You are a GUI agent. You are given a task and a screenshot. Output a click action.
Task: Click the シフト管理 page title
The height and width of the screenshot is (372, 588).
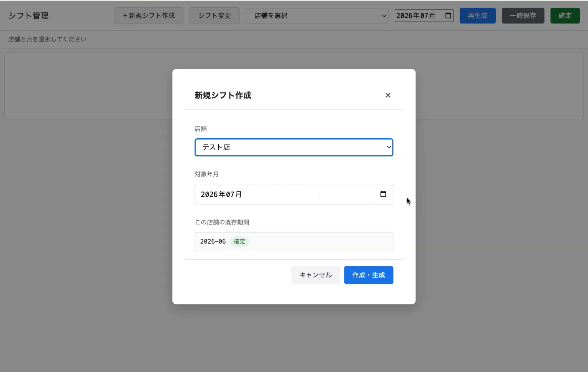[28, 16]
